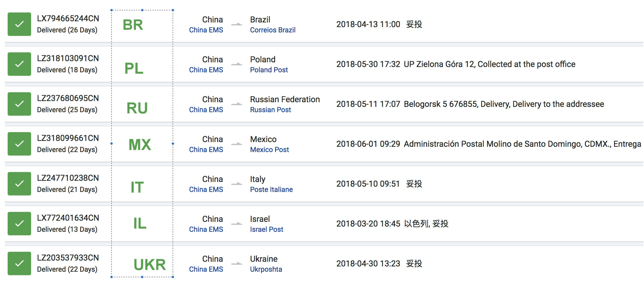Screen dimensions: 644x289
Task: Click the green UKR country label
Action: [150, 265]
